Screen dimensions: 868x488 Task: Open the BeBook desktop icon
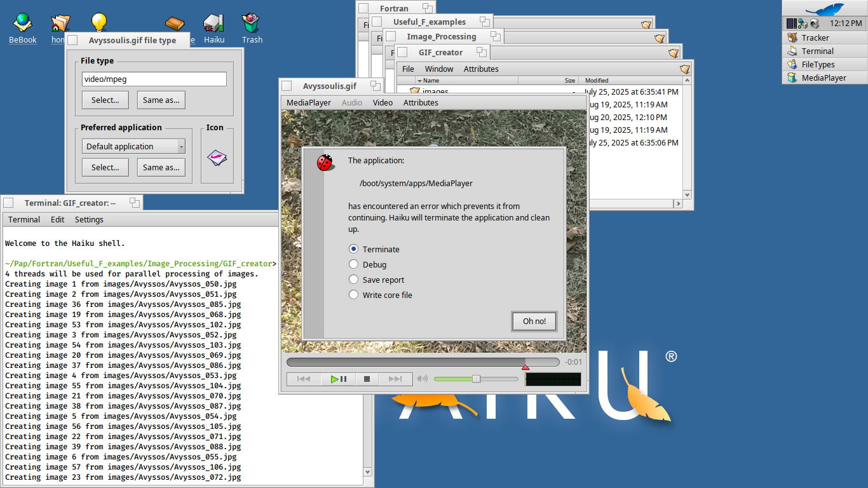[22, 25]
